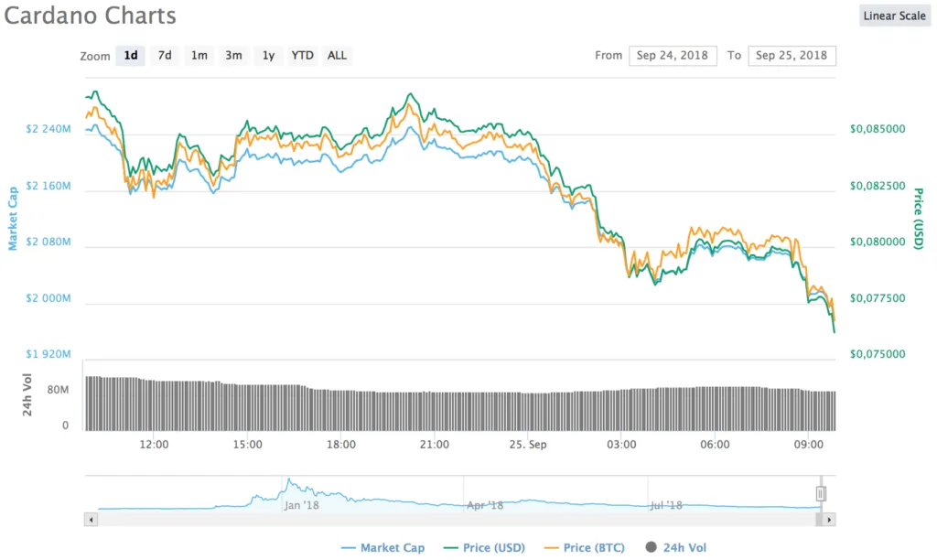Switch chart via Linear Scale button
This screenshot has height=560, width=937.
point(895,16)
